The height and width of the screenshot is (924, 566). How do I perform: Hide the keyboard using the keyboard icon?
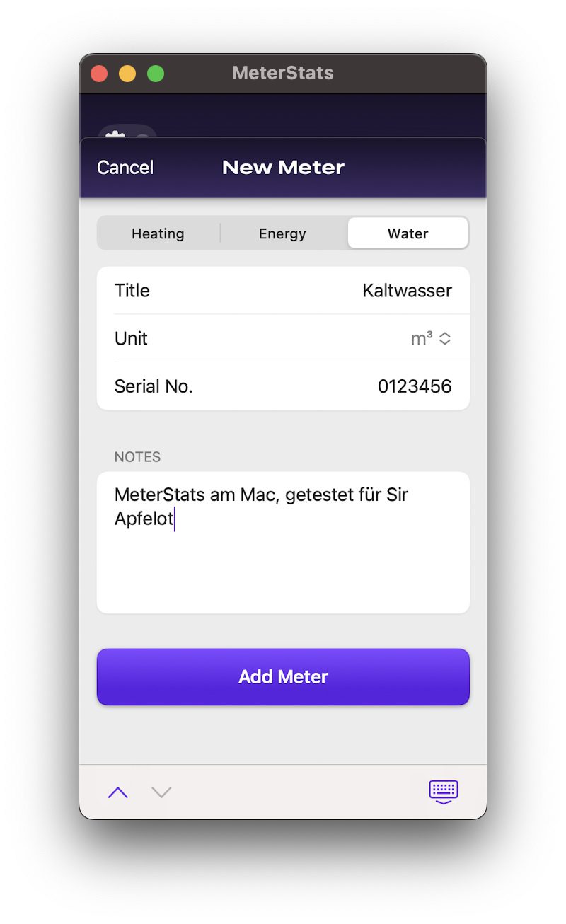444,792
